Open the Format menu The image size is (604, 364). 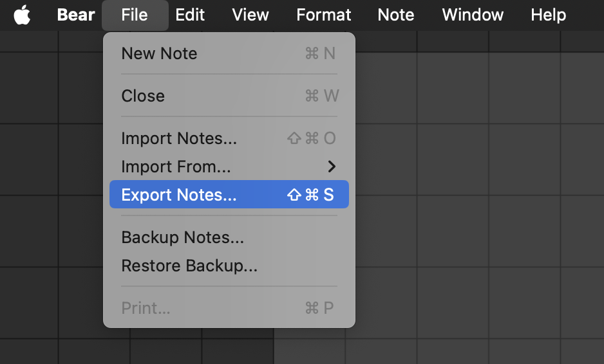point(324,15)
